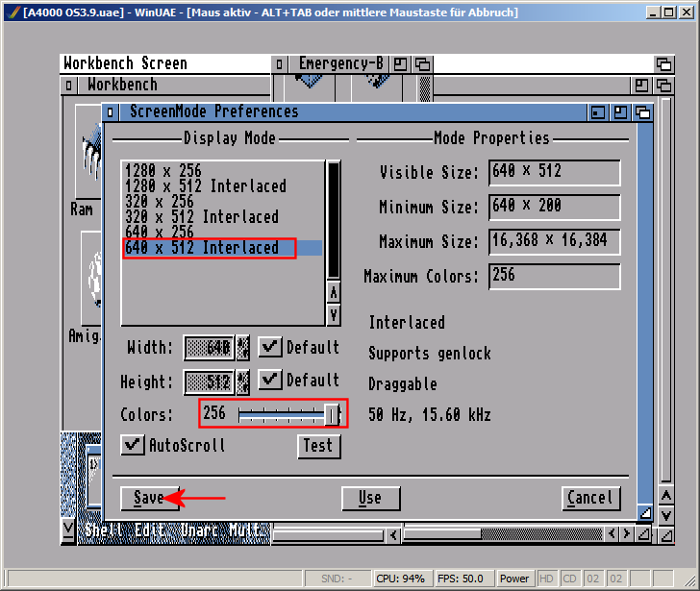Click the ScreenMode Preferences depth gadget

tap(642, 112)
